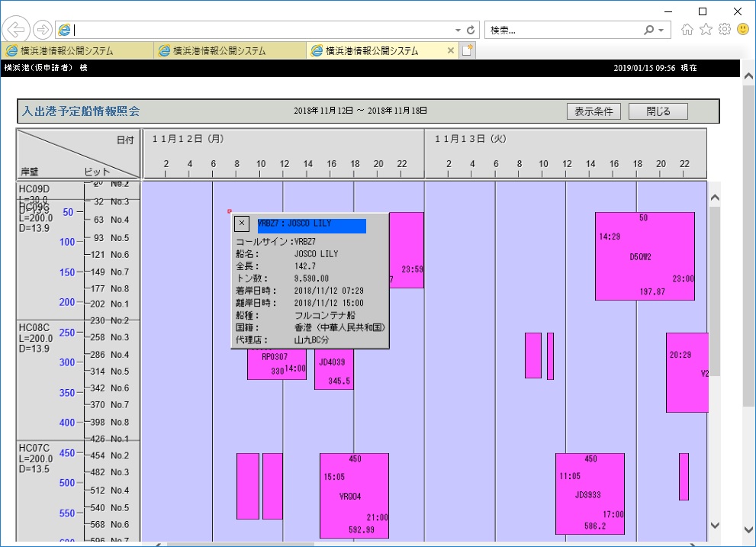
Task: Click the schedule chart's vertical scrollbar thumb
Action: (715, 291)
